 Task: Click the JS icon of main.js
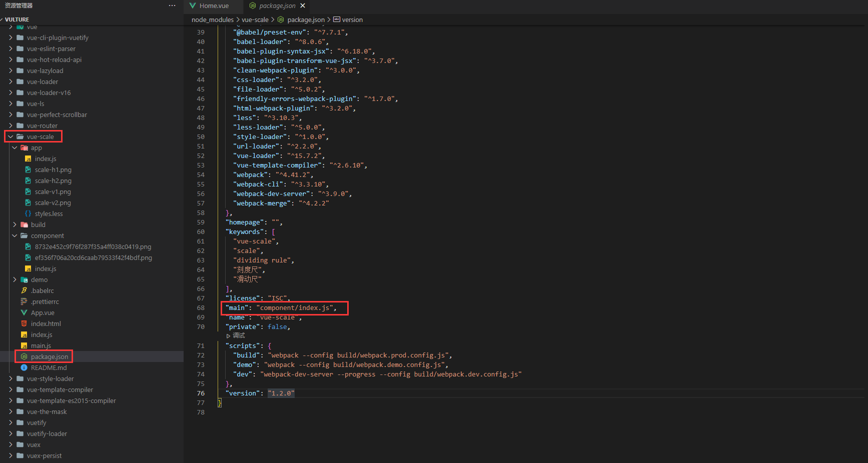pyautogui.click(x=24, y=345)
